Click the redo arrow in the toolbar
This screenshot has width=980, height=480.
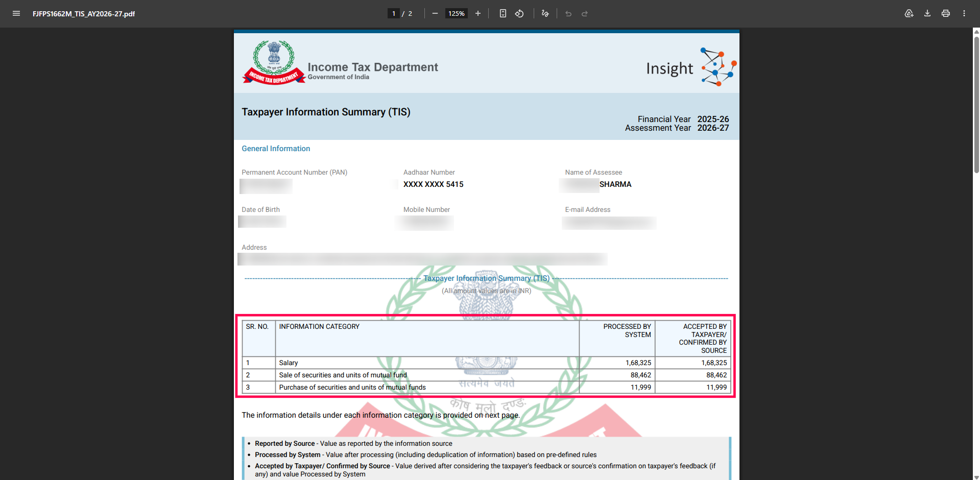click(585, 14)
